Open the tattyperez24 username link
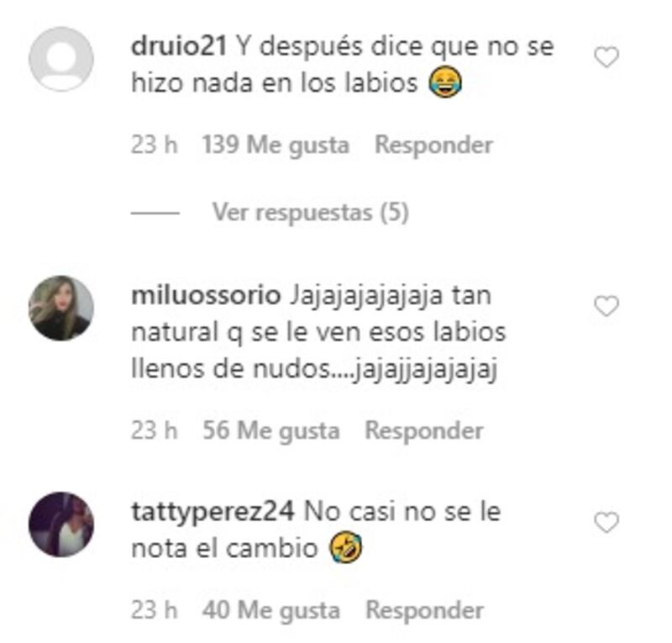 coord(213,512)
